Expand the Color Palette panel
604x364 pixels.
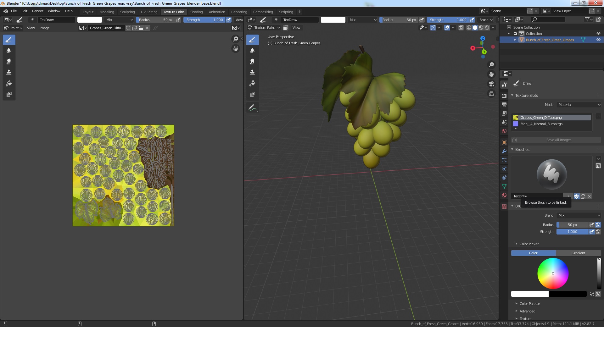529,304
